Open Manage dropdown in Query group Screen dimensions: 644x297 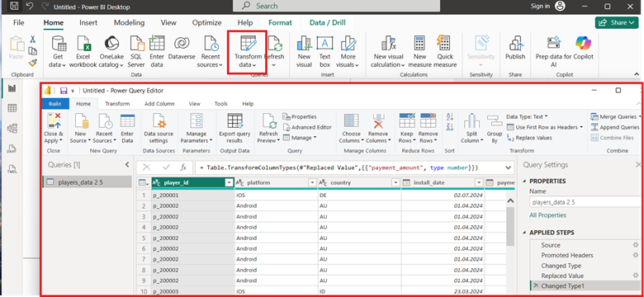click(300, 138)
